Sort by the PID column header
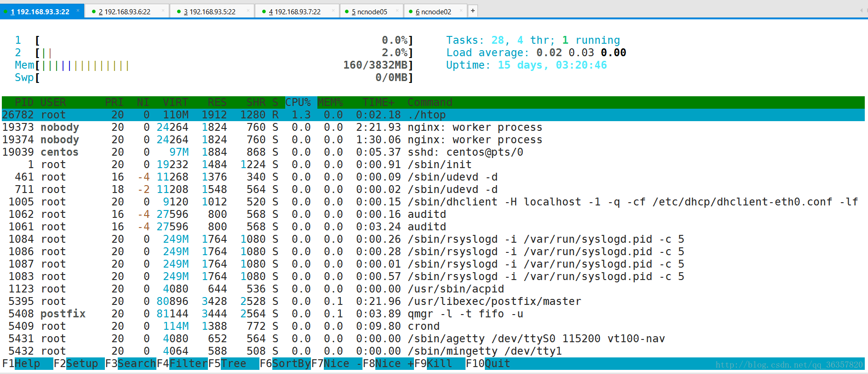The height and width of the screenshot is (374, 868). click(24, 102)
